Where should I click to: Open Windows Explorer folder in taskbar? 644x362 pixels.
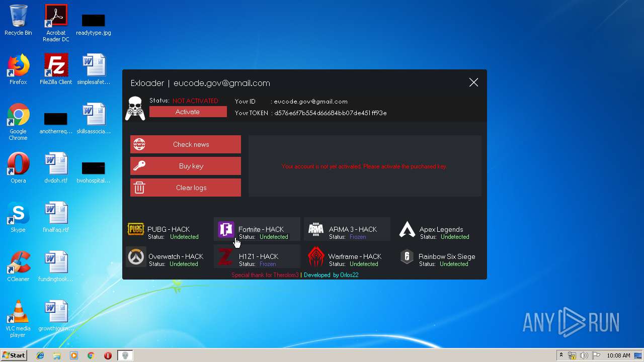(x=57, y=355)
